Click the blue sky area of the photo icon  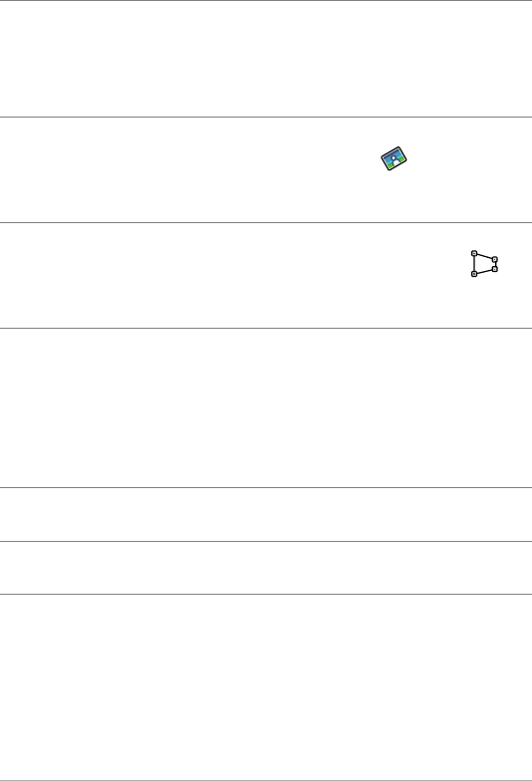click(393, 153)
